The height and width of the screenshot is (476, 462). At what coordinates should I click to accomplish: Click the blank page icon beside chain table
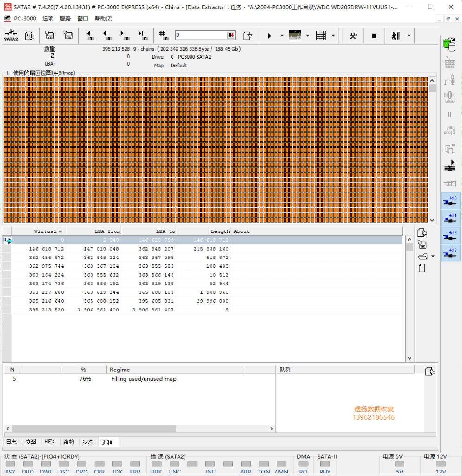point(422,268)
